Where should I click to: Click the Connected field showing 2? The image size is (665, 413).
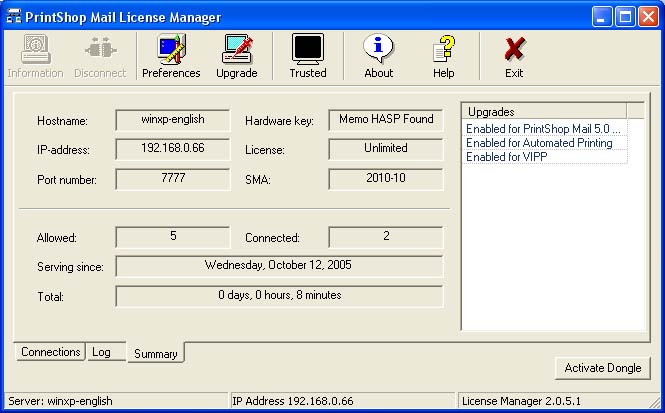tap(386, 237)
